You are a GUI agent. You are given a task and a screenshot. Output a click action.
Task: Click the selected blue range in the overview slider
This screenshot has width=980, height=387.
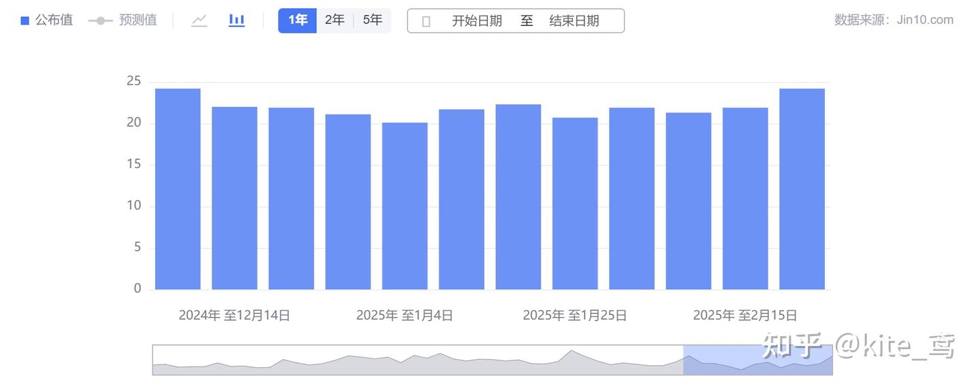click(757, 360)
